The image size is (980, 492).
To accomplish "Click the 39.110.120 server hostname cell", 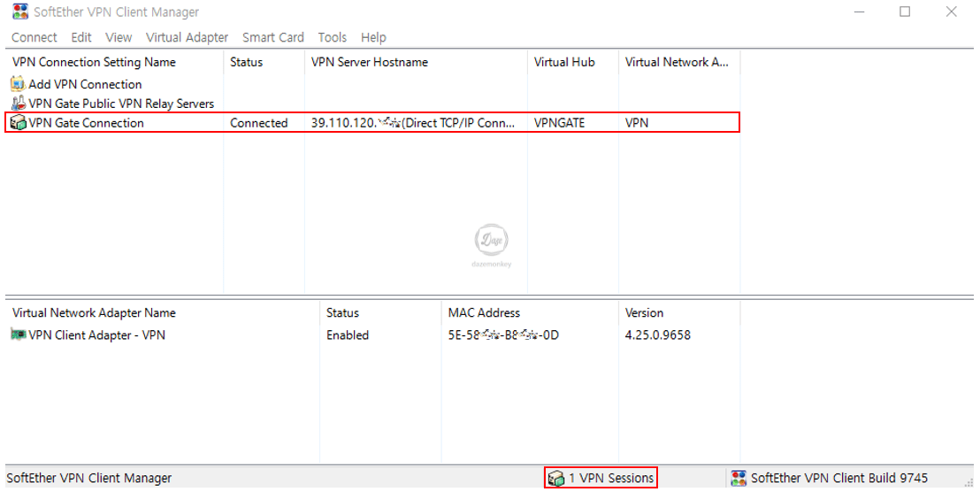I will pos(413,122).
